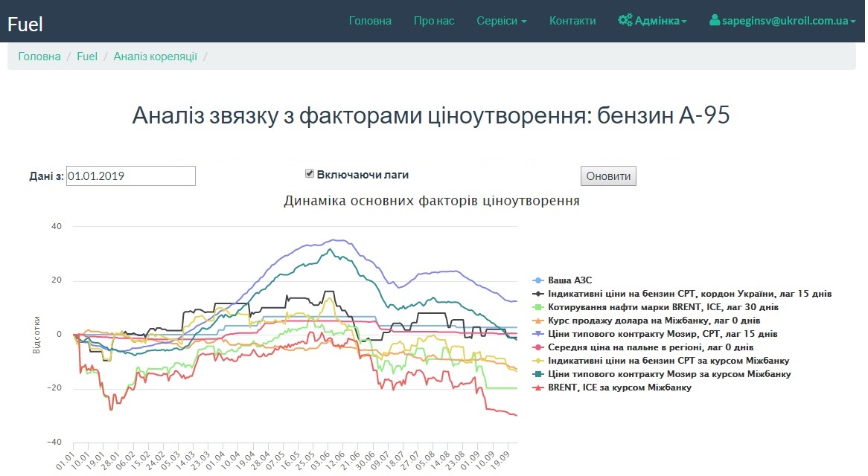Click the gears icon beside Адмінка
Screen dimensions: 868x476
click(625, 21)
